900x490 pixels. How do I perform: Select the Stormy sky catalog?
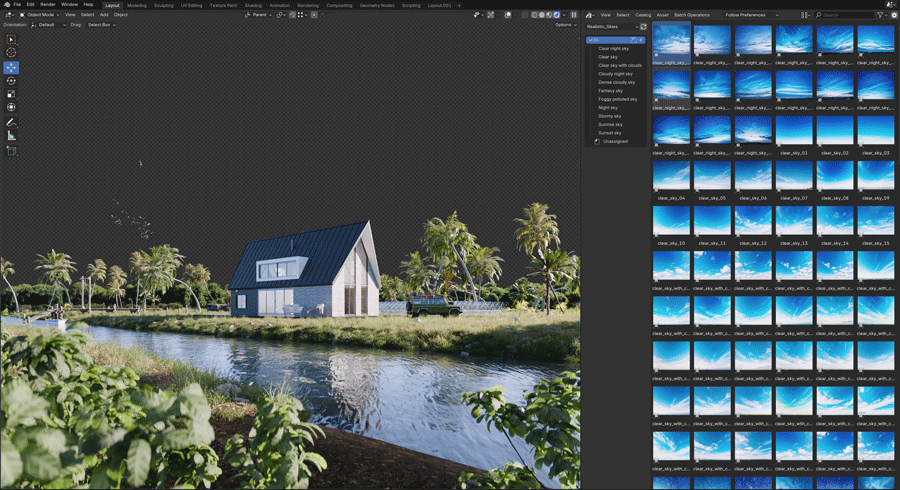[x=610, y=116]
